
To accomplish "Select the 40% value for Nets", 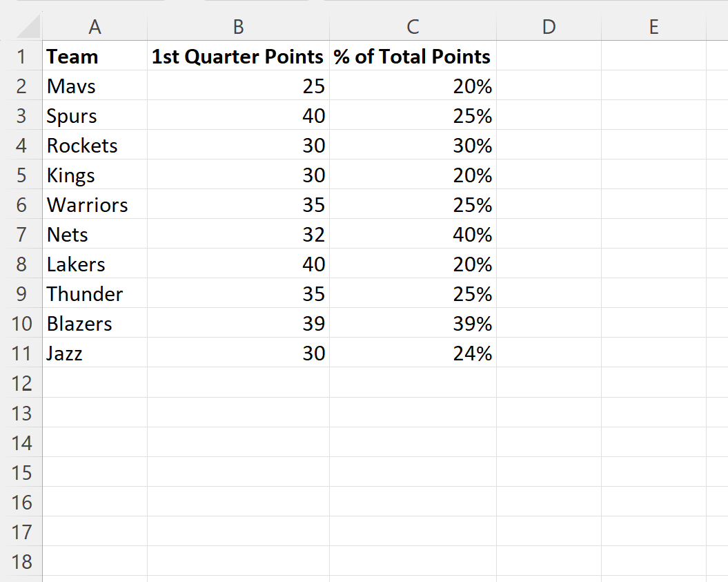I will point(412,235).
